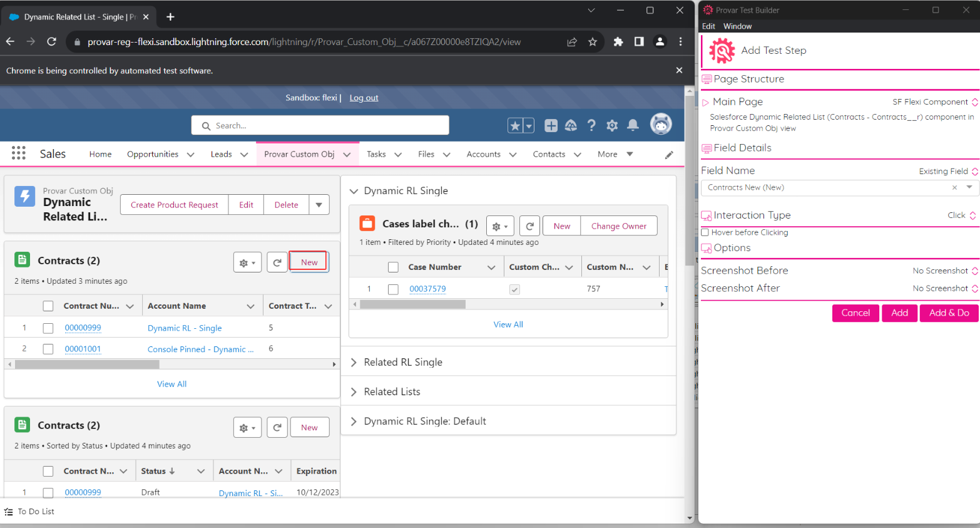
Task: Expand the Related RL Single section
Action: 354,362
